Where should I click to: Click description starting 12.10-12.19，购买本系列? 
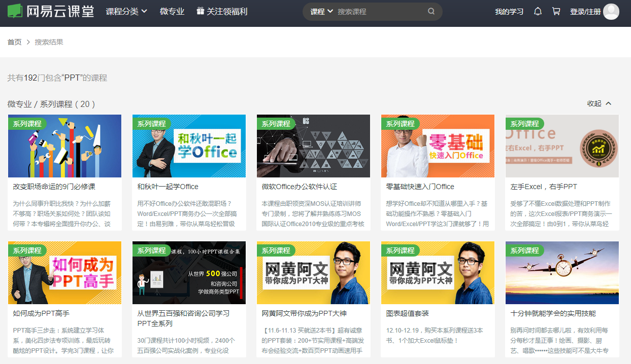[435, 336]
